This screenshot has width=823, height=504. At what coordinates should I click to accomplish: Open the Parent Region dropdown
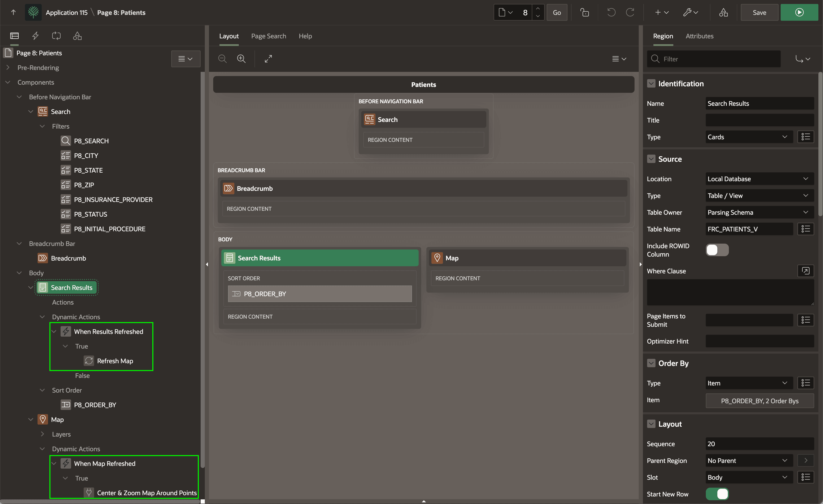click(x=749, y=461)
